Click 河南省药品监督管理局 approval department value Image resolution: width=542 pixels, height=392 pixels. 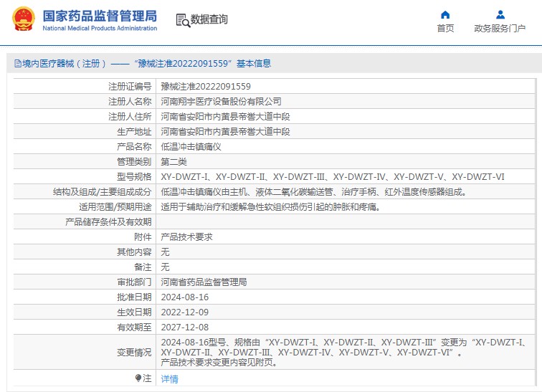point(204,282)
